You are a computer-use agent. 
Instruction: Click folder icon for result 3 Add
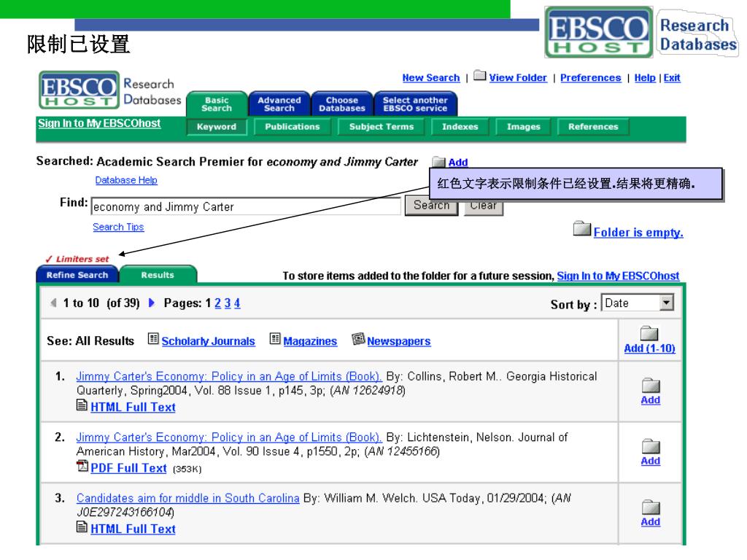point(650,507)
